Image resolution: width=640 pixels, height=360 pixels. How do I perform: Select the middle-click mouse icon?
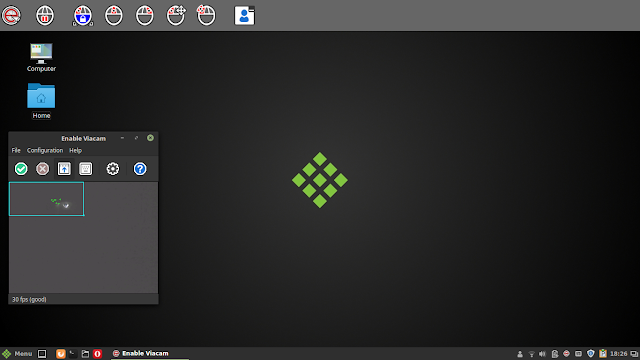114,16
